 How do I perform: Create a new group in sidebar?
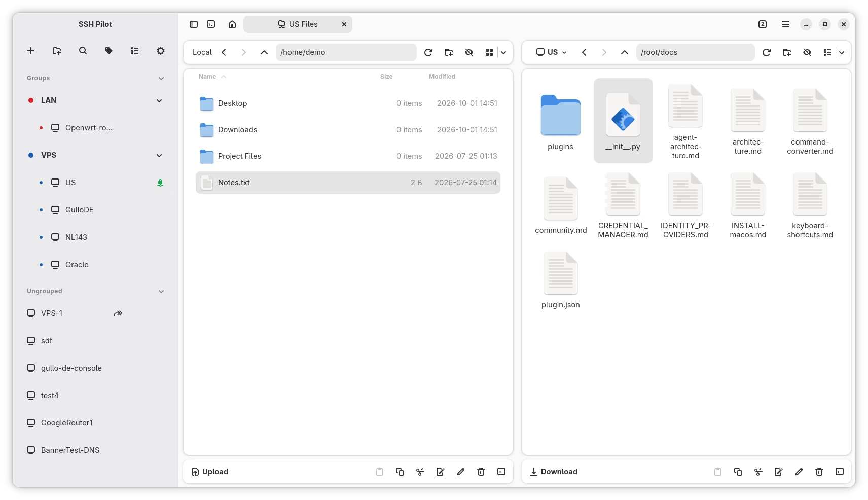coord(57,51)
